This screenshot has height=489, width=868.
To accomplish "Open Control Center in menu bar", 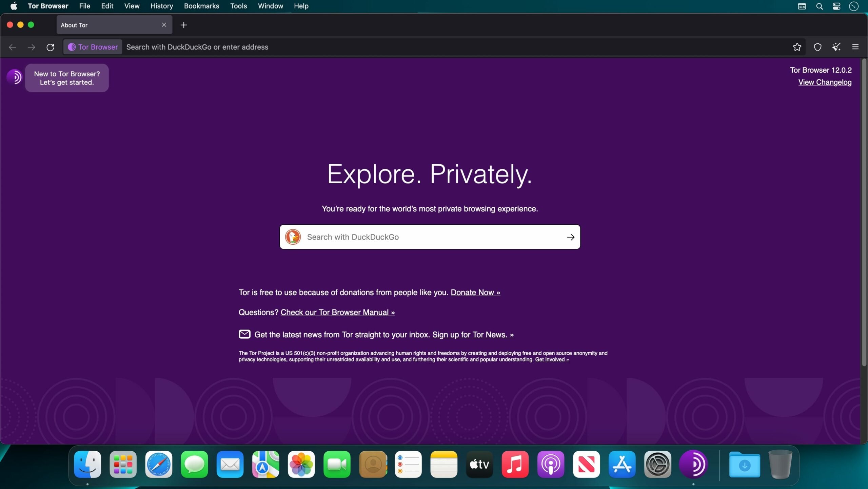I will pyautogui.click(x=836, y=6).
